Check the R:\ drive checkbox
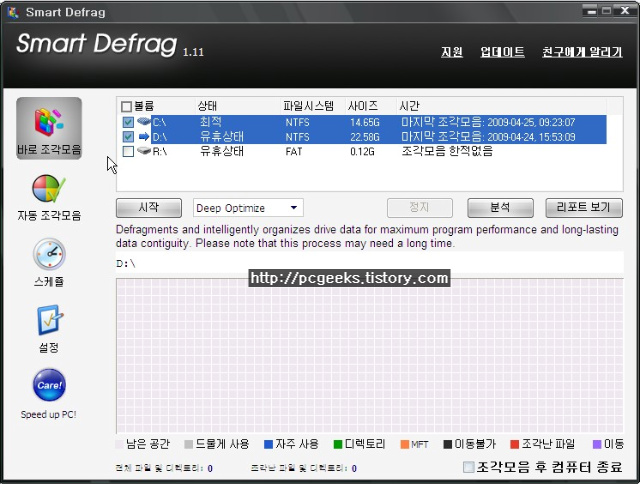 pyautogui.click(x=128, y=151)
